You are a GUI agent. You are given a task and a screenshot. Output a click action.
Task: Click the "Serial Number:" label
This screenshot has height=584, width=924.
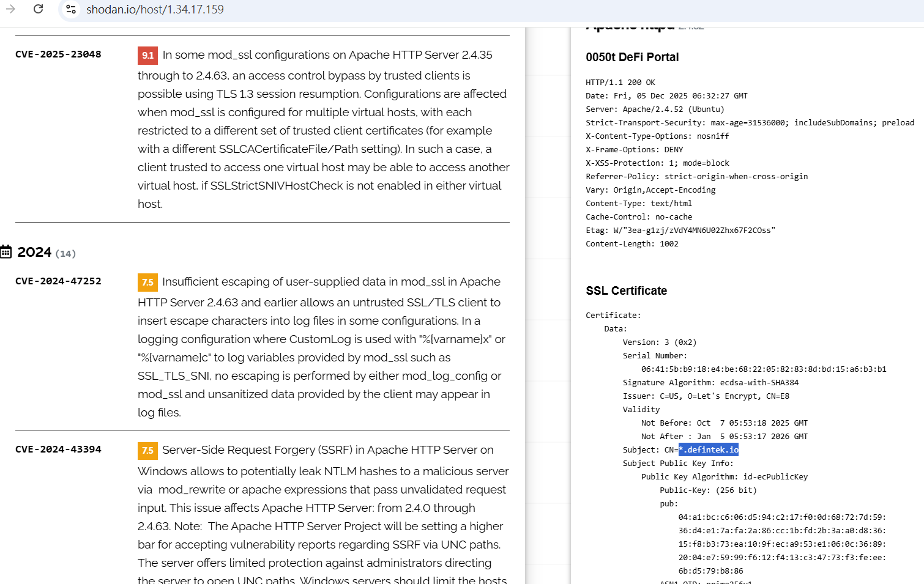point(655,356)
